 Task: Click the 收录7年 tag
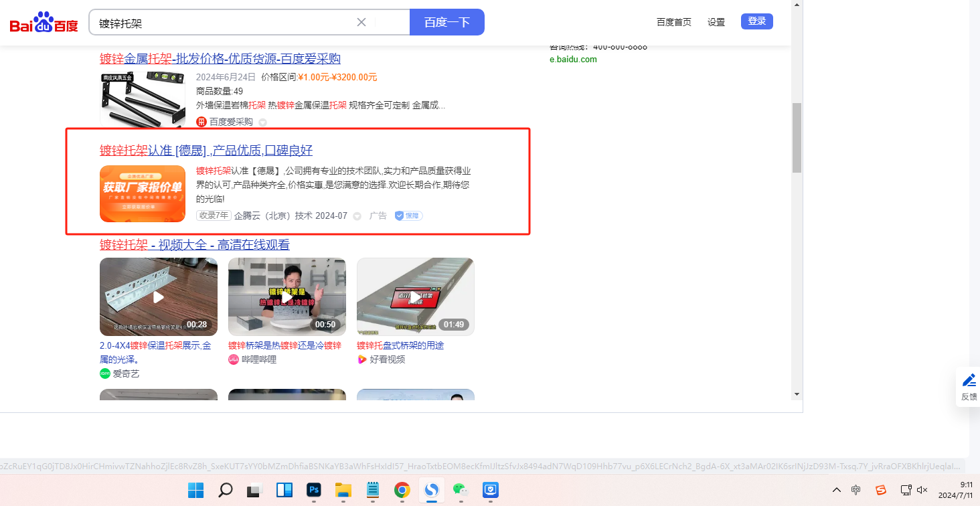coord(214,216)
